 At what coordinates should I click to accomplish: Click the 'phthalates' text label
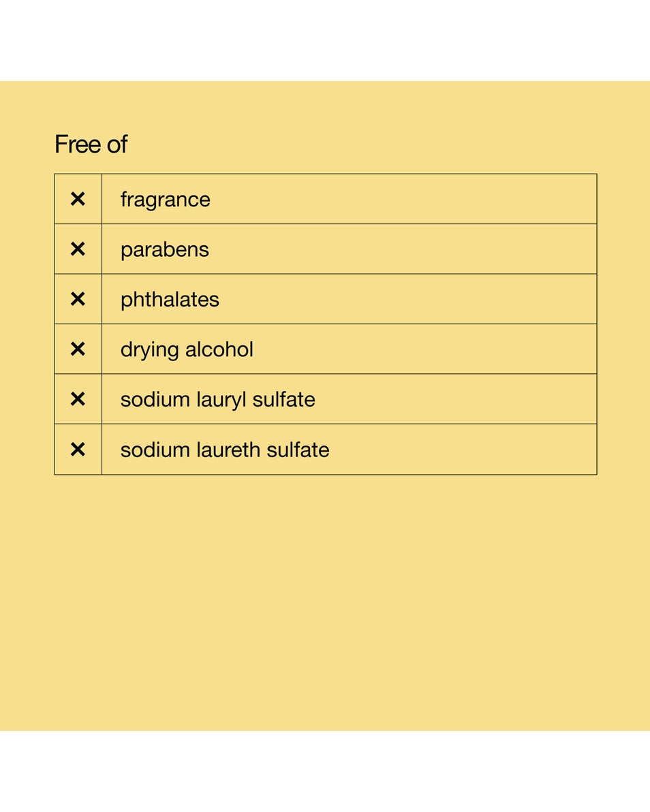click(170, 300)
